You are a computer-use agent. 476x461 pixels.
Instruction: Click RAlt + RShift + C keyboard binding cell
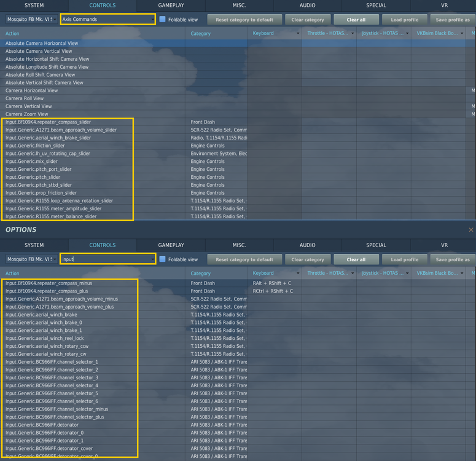(x=275, y=283)
